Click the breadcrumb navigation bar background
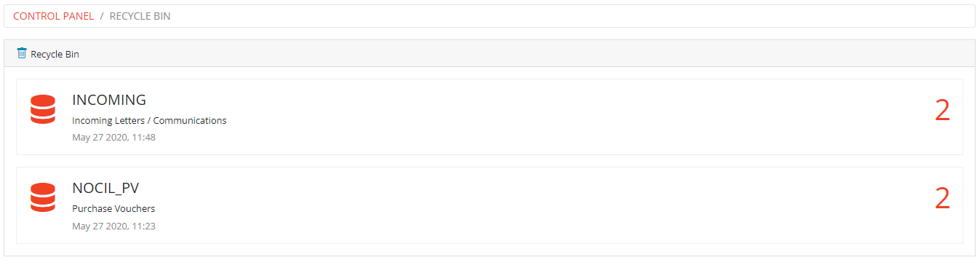The width and height of the screenshot is (980, 268). click(567, 16)
